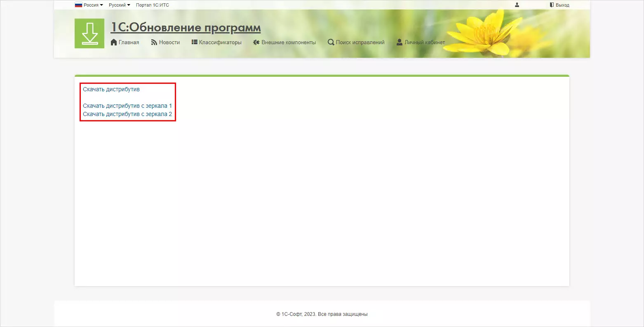Click the Портал 1С:ИТС link

pos(153,5)
